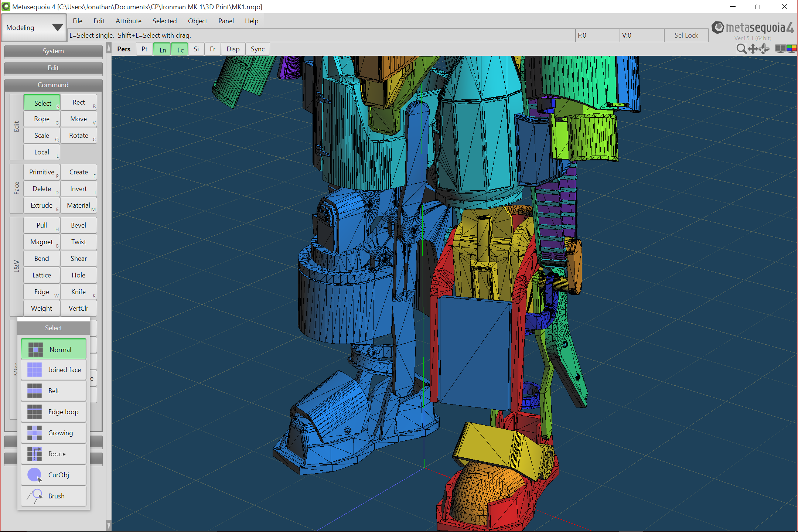798x532 pixels.
Task: Toggle Fr front-only display
Action: coord(212,49)
